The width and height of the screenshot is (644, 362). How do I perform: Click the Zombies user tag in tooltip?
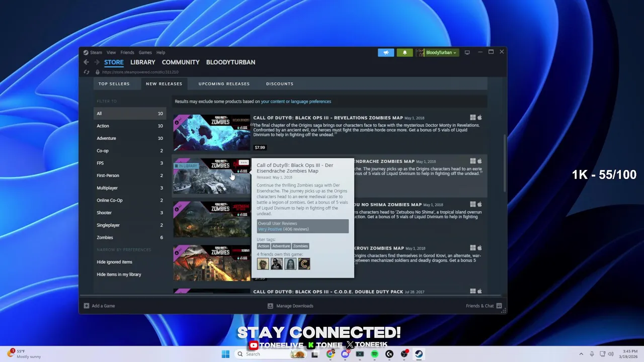click(x=300, y=246)
